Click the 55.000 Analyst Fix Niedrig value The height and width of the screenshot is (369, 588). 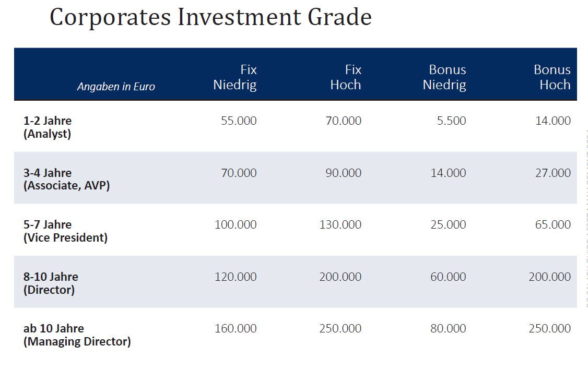[239, 121]
